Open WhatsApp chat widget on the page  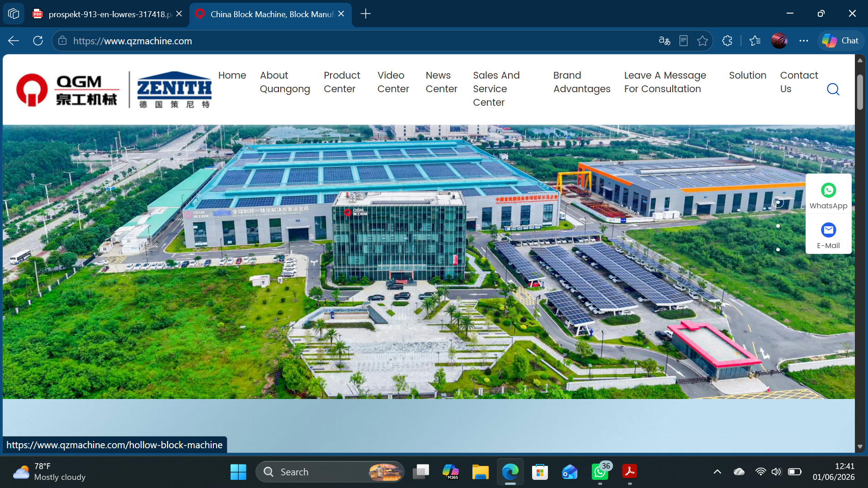(828, 196)
